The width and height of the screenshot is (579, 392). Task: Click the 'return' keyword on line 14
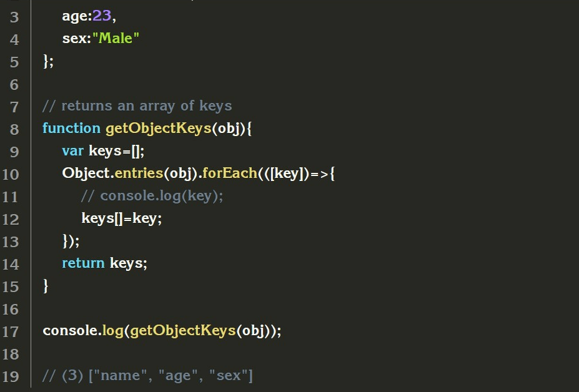click(x=83, y=263)
